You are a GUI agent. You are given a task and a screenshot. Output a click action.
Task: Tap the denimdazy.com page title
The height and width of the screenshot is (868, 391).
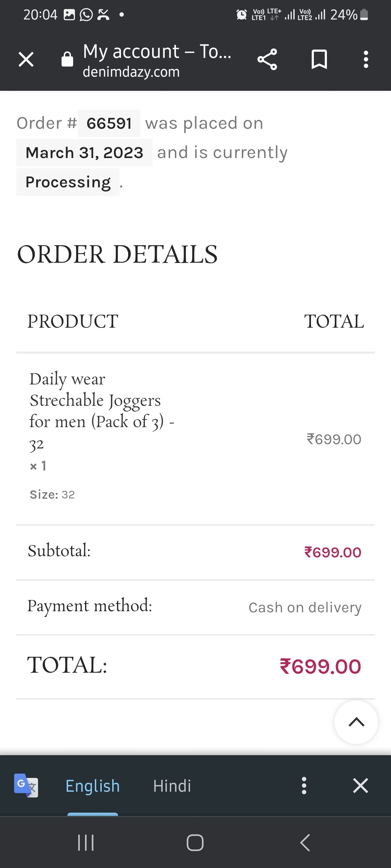pos(157,60)
